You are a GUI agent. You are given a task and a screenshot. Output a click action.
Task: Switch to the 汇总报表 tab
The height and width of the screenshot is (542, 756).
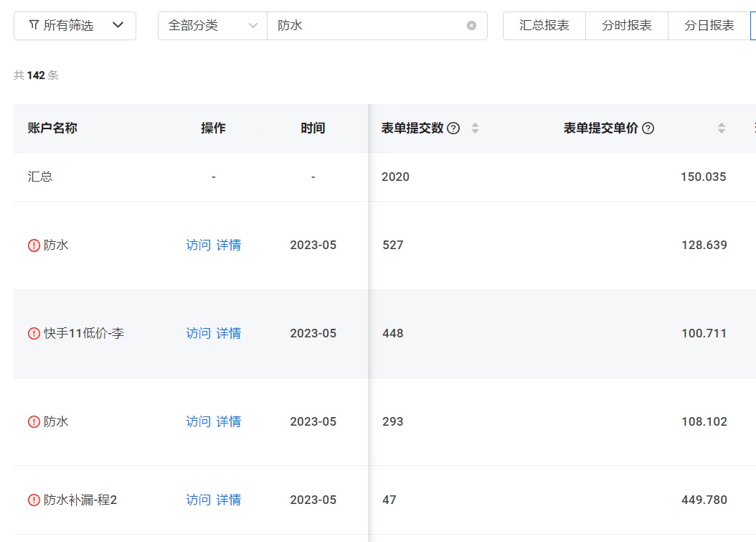[544, 25]
